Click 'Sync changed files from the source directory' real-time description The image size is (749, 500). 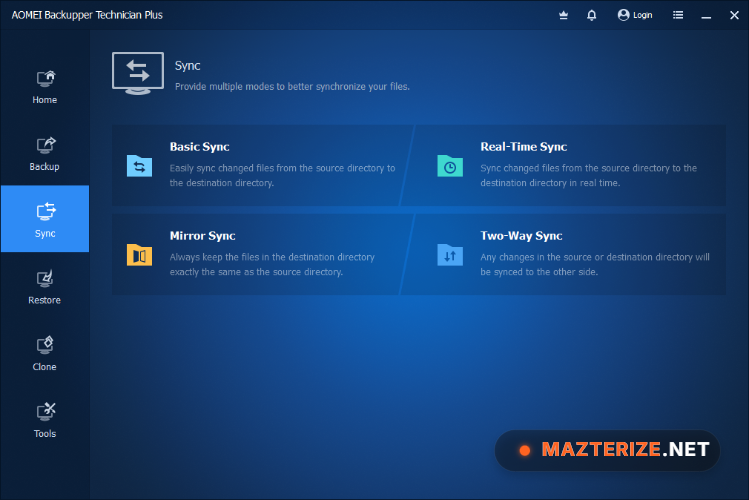(x=588, y=175)
